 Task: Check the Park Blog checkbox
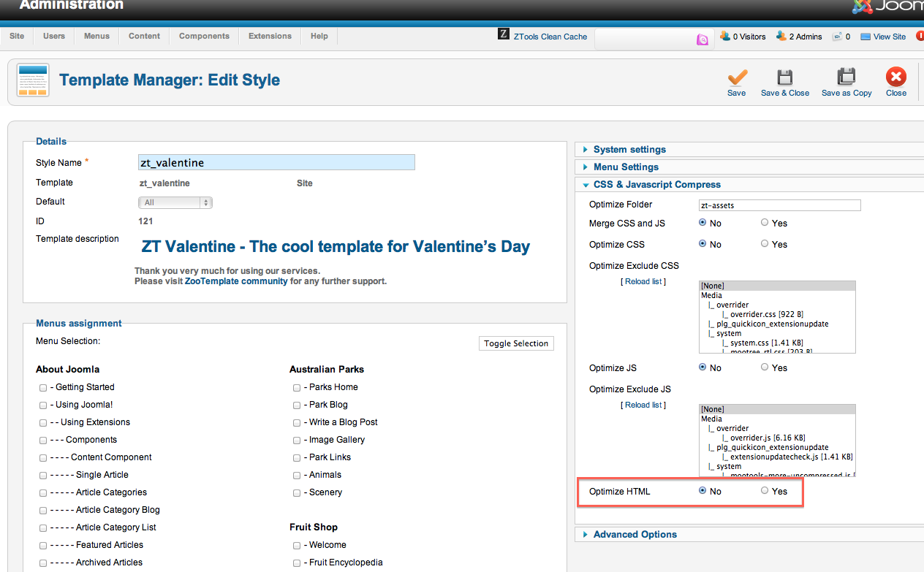pos(297,405)
